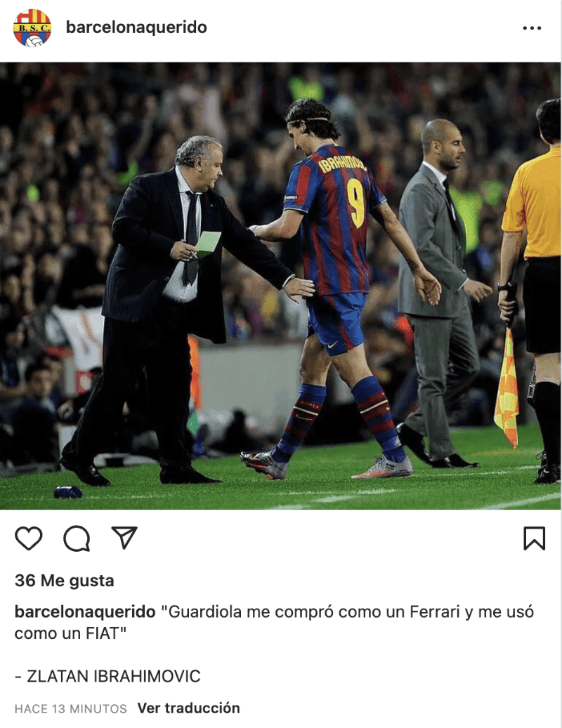Click the IBRAHIMOVIC name on the jersey

(343, 164)
